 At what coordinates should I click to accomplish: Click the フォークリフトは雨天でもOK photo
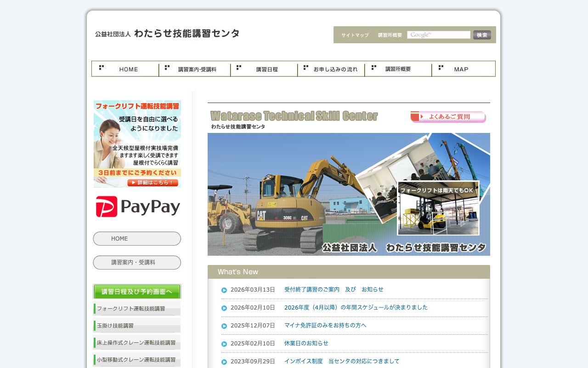click(438, 207)
